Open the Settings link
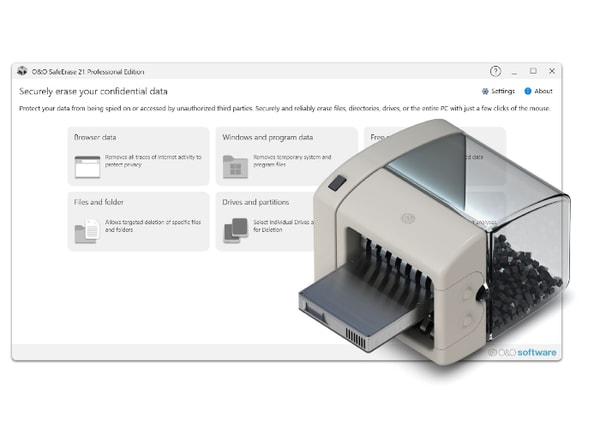The image size is (600, 428). tap(498, 91)
